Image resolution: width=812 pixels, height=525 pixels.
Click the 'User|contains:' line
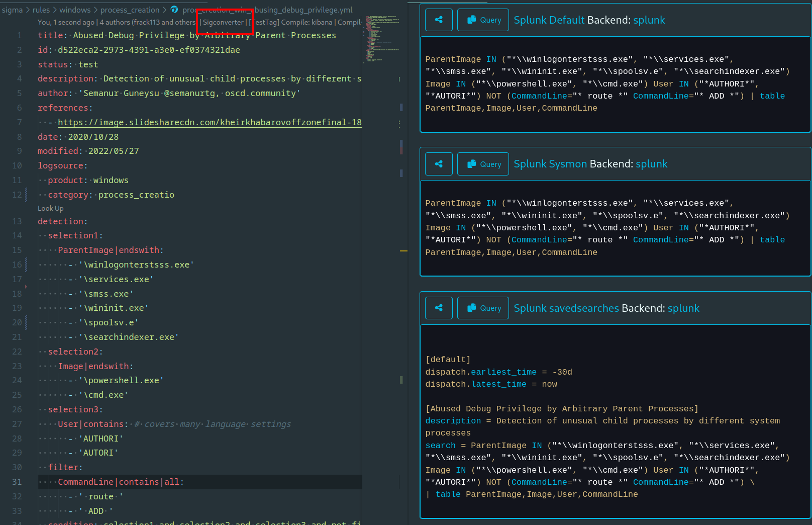(93, 424)
